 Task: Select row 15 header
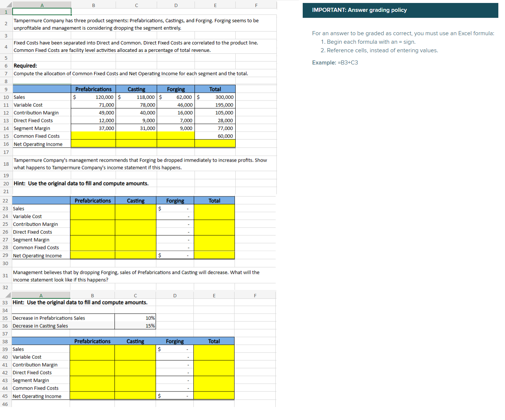[6, 136]
